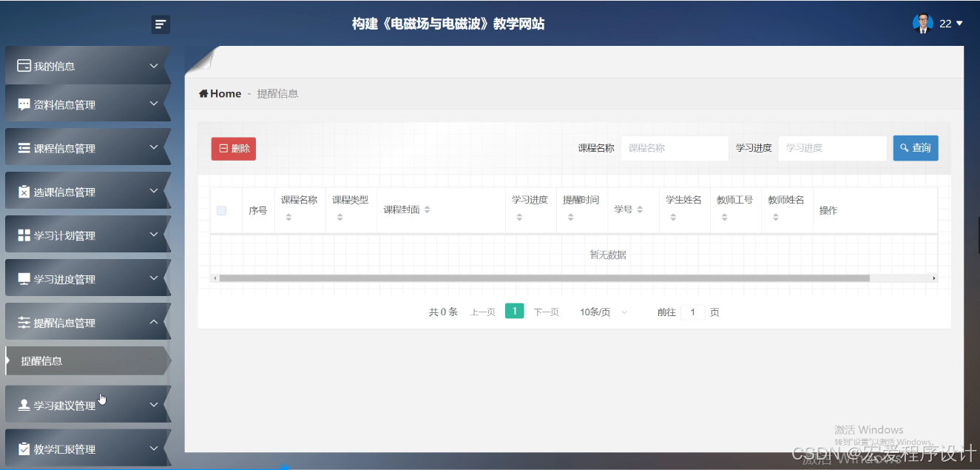Sort by 教师姓名 column arrows
980x470 pixels.
[775, 218]
